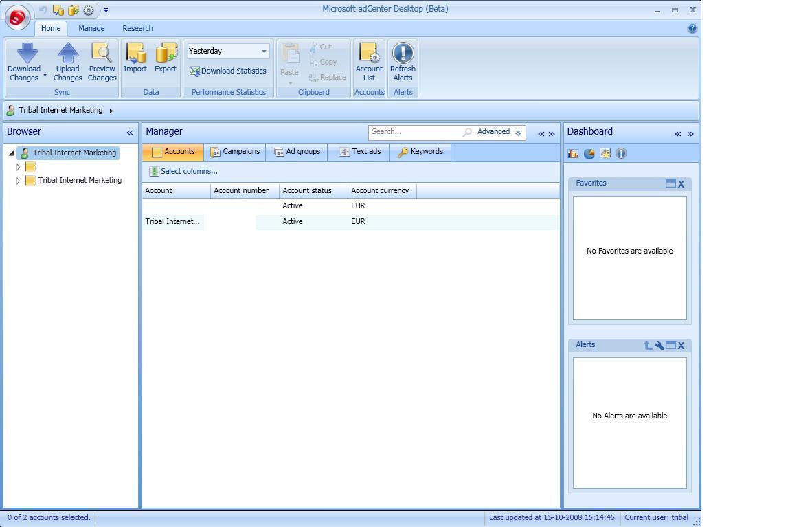Open the red adCenter application menu orb

click(17, 18)
